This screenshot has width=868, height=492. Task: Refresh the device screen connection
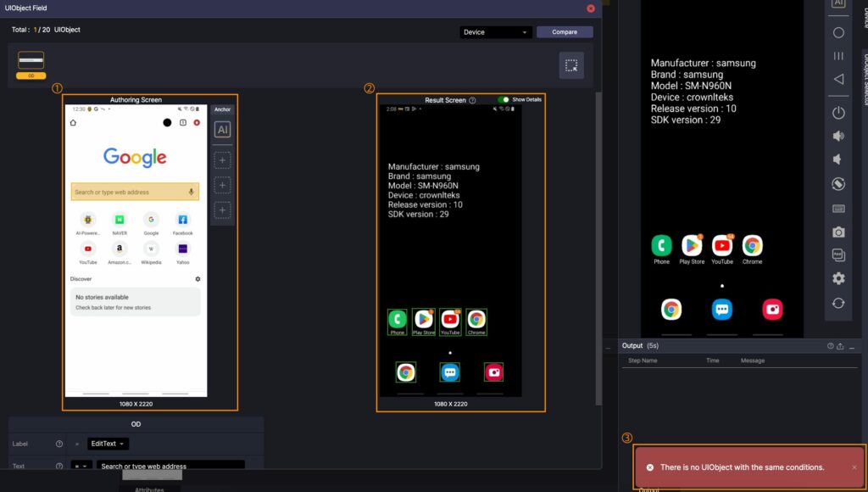coord(838,303)
